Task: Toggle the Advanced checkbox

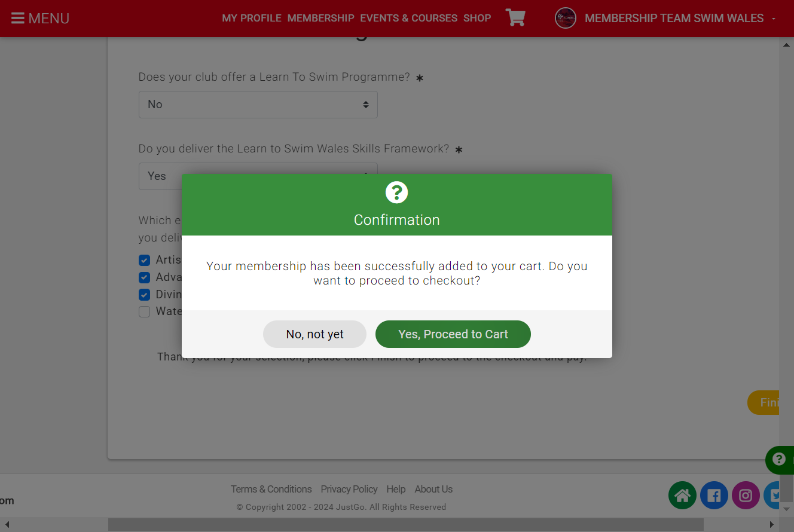Action: pyautogui.click(x=144, y=277)
